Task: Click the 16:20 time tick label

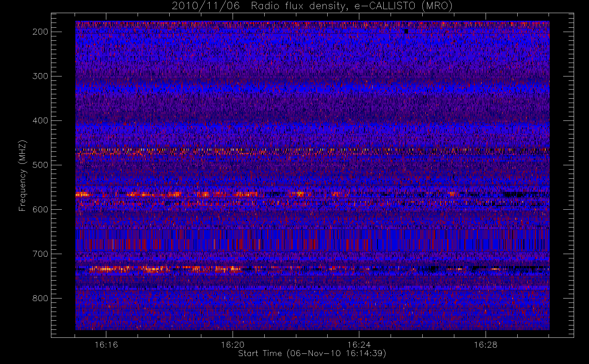Action: pos(233,345)
